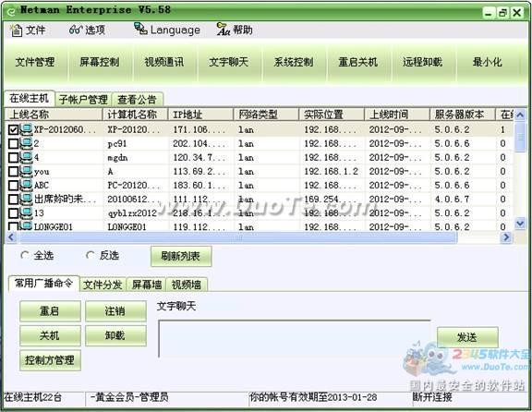Viewport: 532px width, 412px height.
Task: Sort by the 服务器版本 column header
Action: pyautogui.click(x=463, y=115)
